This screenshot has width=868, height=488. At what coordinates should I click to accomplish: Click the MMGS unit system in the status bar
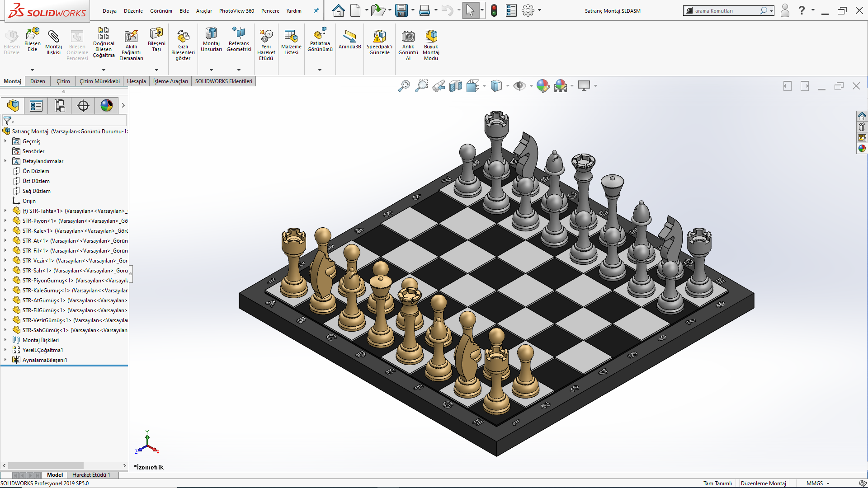(x=815, y=483)
